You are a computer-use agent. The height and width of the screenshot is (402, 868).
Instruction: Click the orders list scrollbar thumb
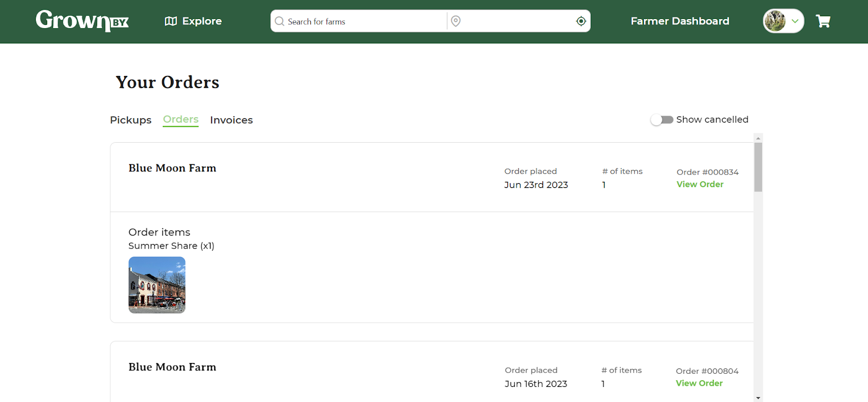pyautogui.click(x=758, y=167)
